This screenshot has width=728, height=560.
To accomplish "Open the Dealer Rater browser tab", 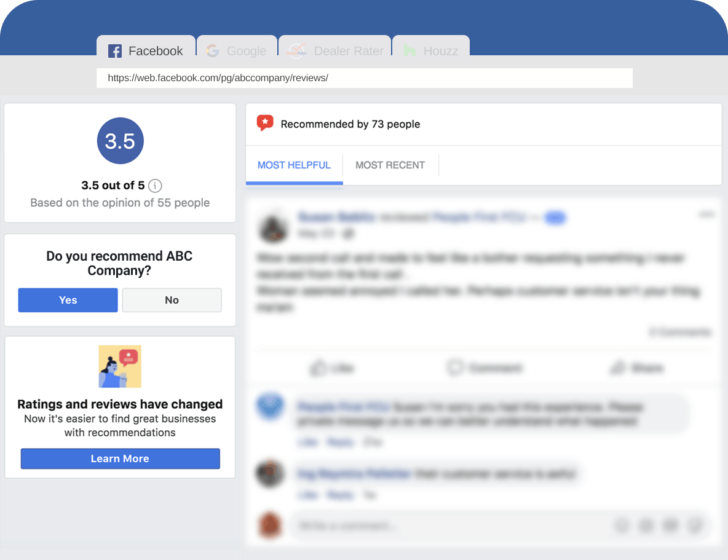I will [x=334, y=45].
